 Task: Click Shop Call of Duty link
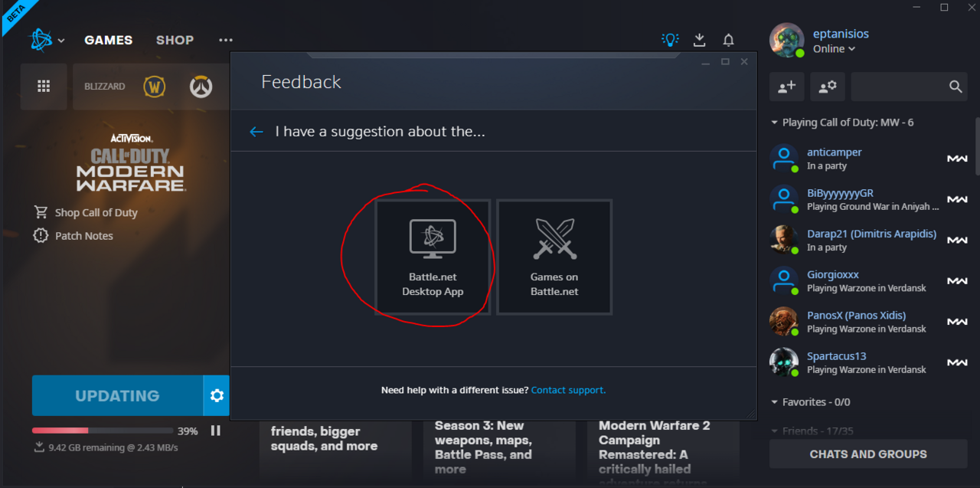(x=96, y=213)
